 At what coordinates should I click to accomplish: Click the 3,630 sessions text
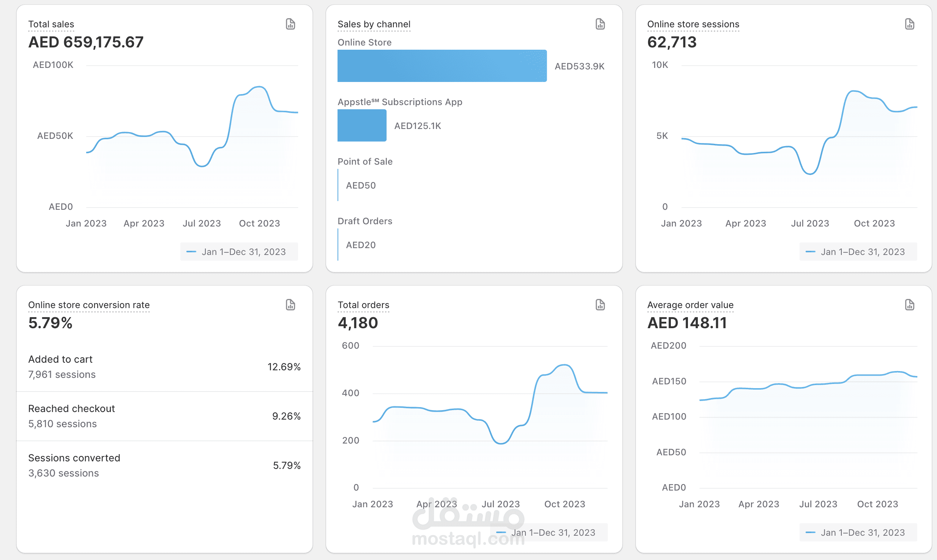click(x=63, y=473)
